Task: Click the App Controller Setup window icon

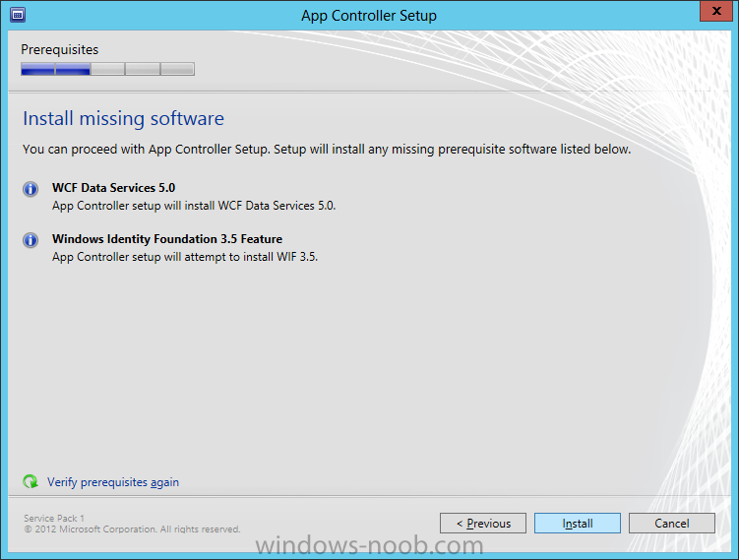Action: point(18,15)
